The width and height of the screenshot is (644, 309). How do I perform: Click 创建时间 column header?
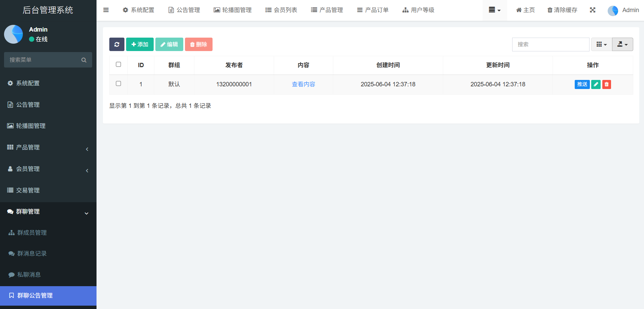(x=388, y=65)
